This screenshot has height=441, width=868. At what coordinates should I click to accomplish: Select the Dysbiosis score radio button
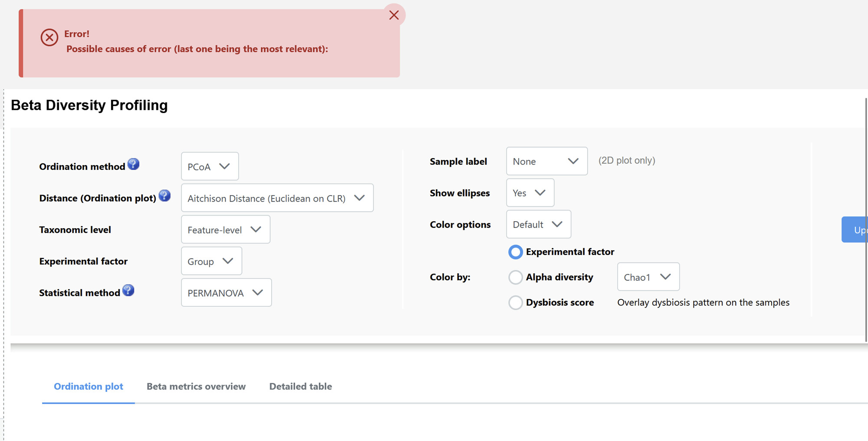pyautogui.click(x=516, y=302)
